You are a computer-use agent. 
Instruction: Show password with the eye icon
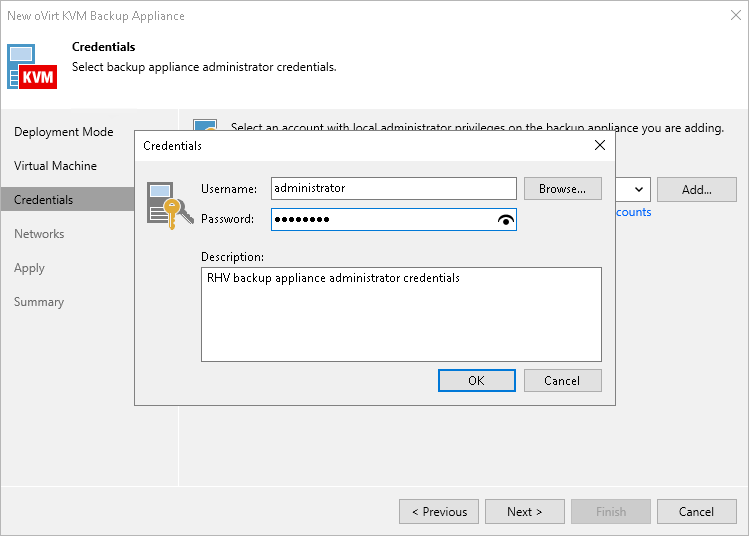(x=505, y=220)
